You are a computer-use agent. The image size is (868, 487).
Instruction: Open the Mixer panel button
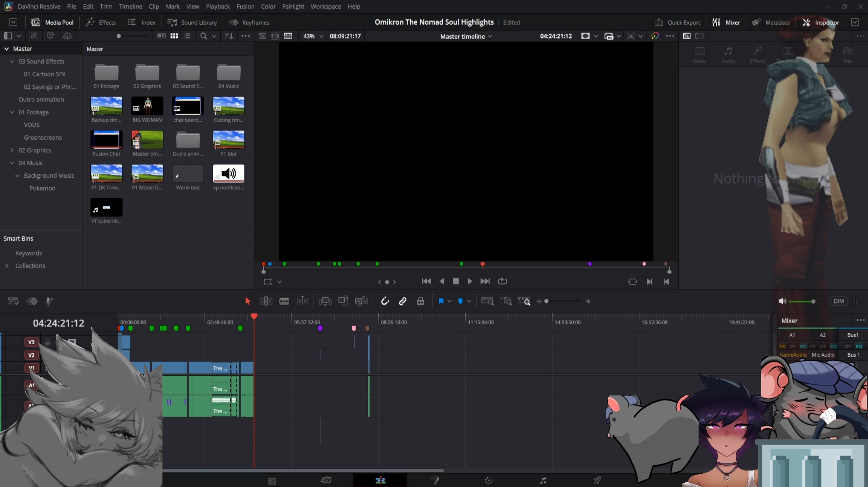click(x=726, y=22)
